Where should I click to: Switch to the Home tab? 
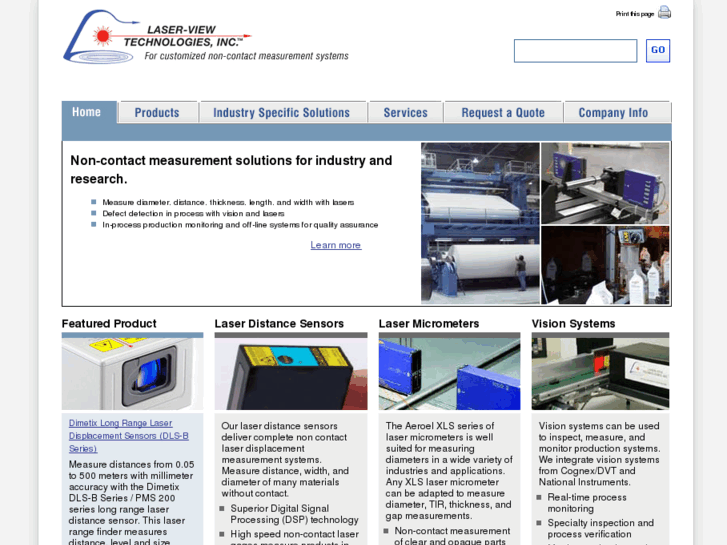(x=87, y=112)
